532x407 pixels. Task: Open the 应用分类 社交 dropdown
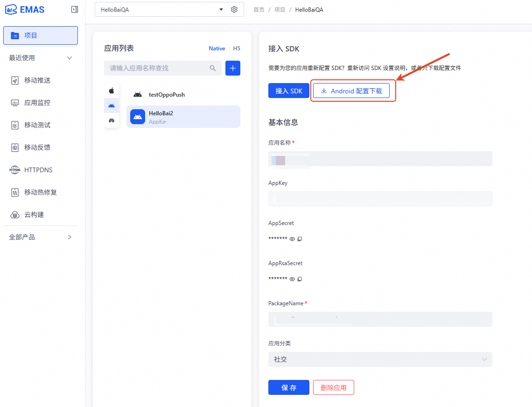pyautogui.click(x=380, y=359)
